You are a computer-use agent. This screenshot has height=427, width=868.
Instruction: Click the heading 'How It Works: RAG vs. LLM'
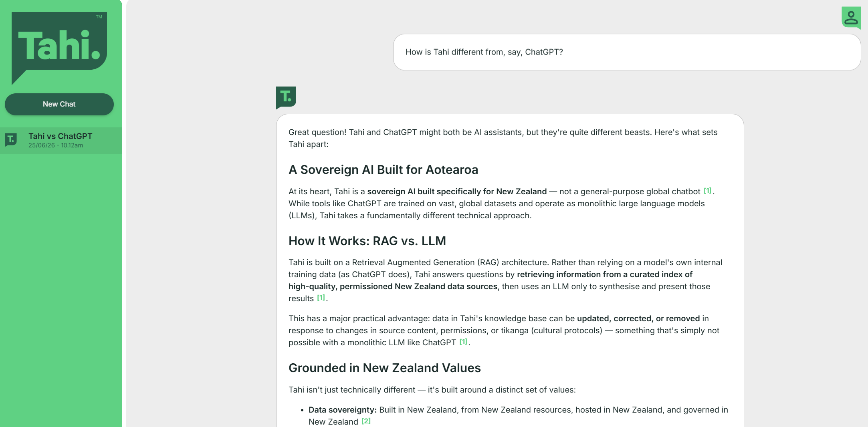coord(367,241)
